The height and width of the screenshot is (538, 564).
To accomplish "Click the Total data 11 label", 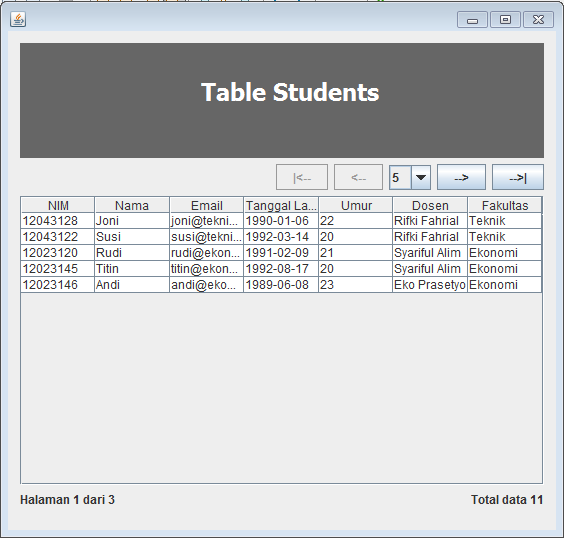I will pyautogui.click(x=507, y=500).
